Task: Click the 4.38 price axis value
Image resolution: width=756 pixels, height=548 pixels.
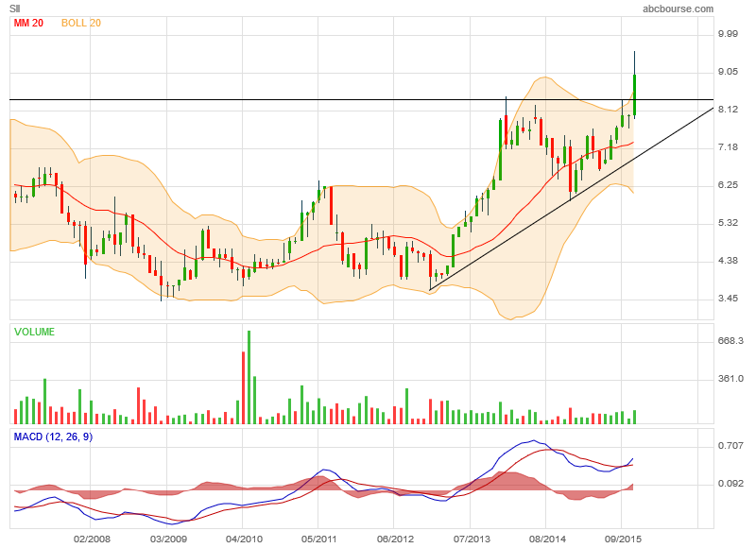Action: coord(728,261)
